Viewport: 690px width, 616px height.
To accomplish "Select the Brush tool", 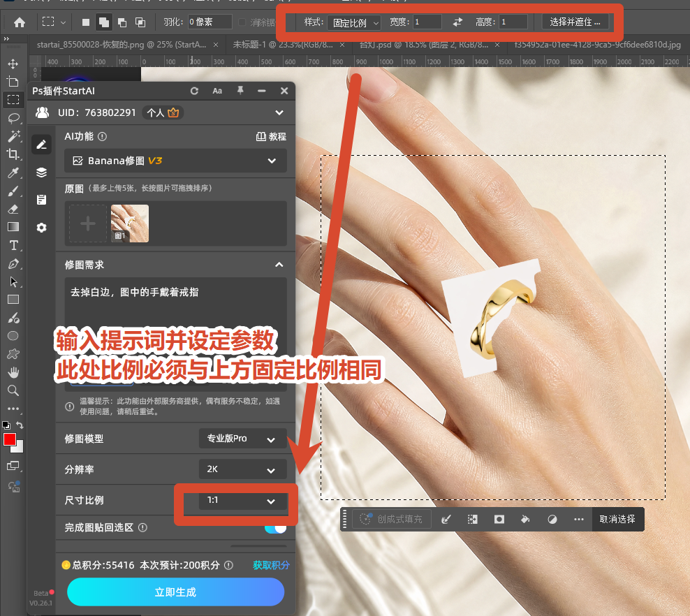I will (x=13, y=191).
